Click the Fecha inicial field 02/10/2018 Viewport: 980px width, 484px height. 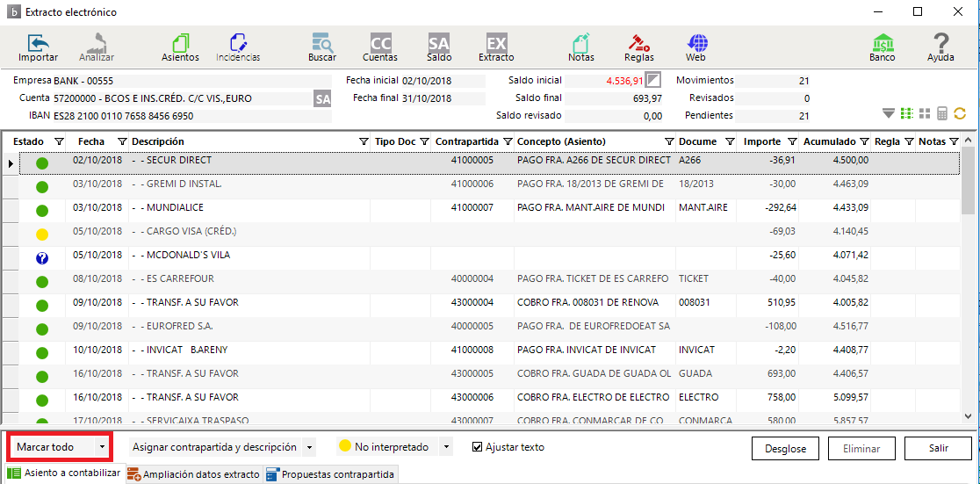pos(443,81)
